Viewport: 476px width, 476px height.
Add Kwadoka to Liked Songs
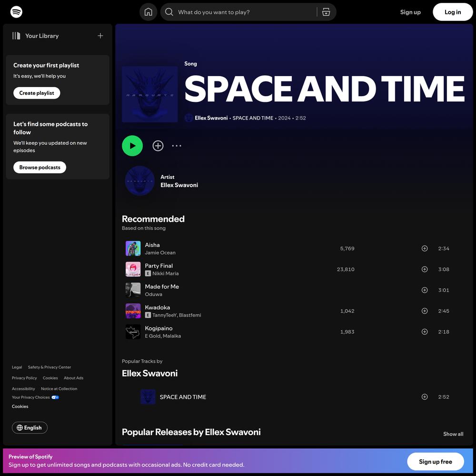[x=425, y=311]
